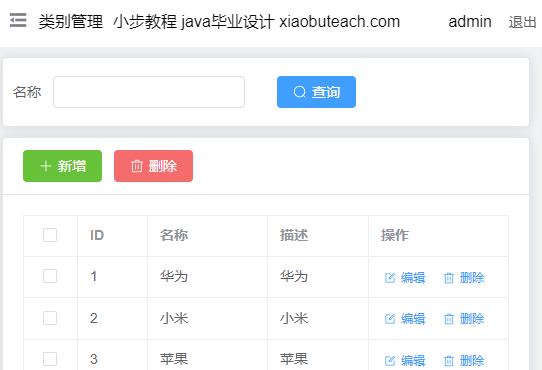The image size is (542, 370).
Task: Click the 小步教程 java毕业设计 xiaobuteach.com header text
Action: pos(256,22)
